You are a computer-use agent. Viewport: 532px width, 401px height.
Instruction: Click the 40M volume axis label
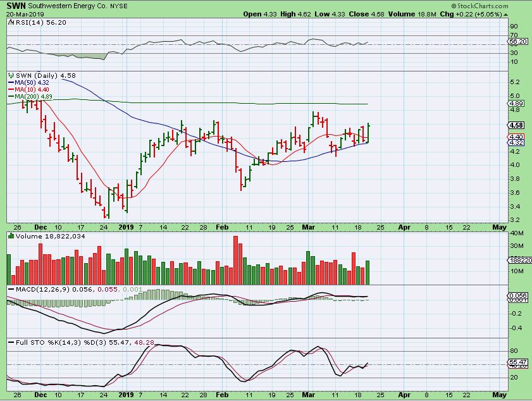(x=516, y=233)
